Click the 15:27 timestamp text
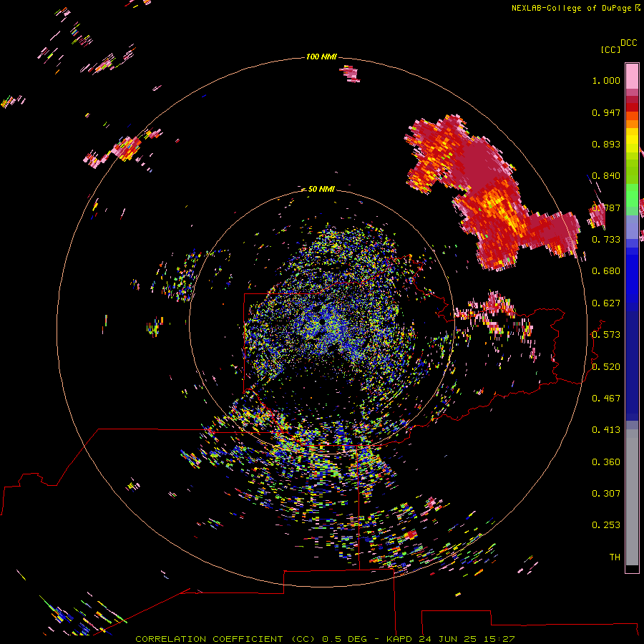The image size is (644, 644). [x=499, y=639]
